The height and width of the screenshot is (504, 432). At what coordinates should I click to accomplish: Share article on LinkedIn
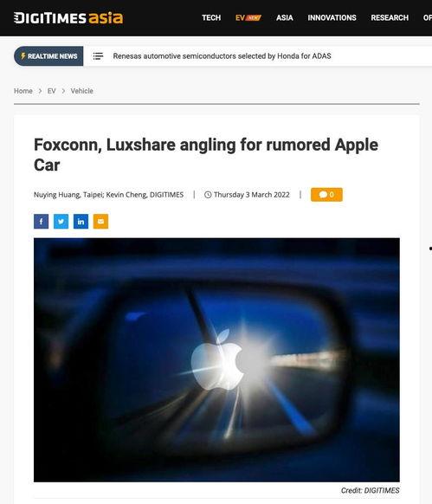(81, 222)
